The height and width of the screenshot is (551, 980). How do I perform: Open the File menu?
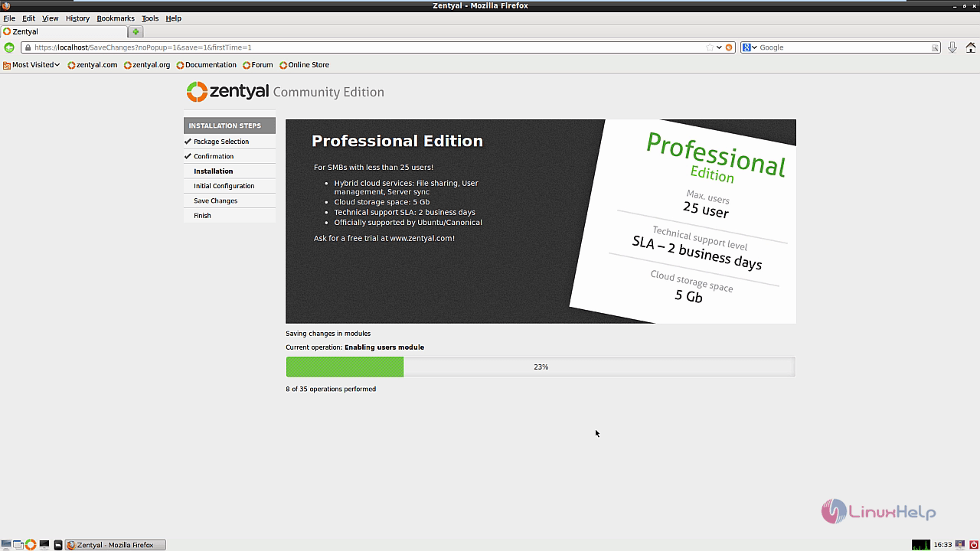9,18
